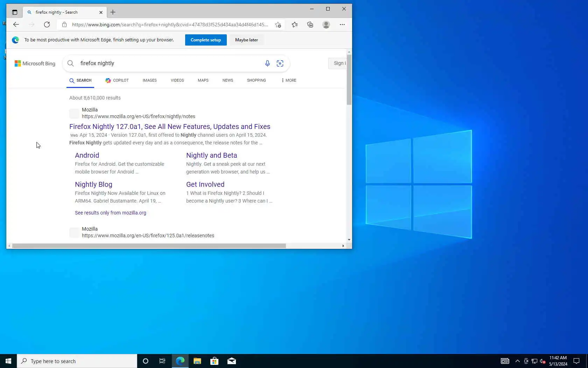Open the Action Center notifications icon
The width and height of the screenshot is (588, 368).
pos(576,361)
